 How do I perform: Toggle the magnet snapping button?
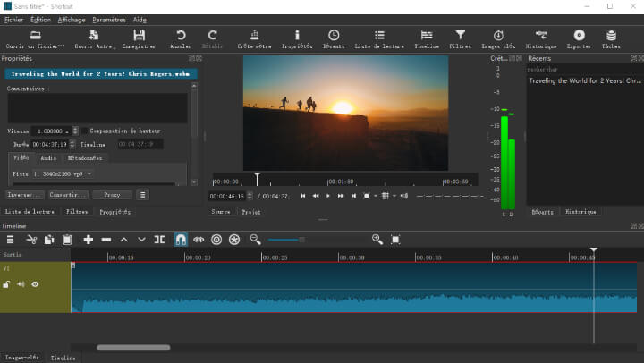(180, 240)
